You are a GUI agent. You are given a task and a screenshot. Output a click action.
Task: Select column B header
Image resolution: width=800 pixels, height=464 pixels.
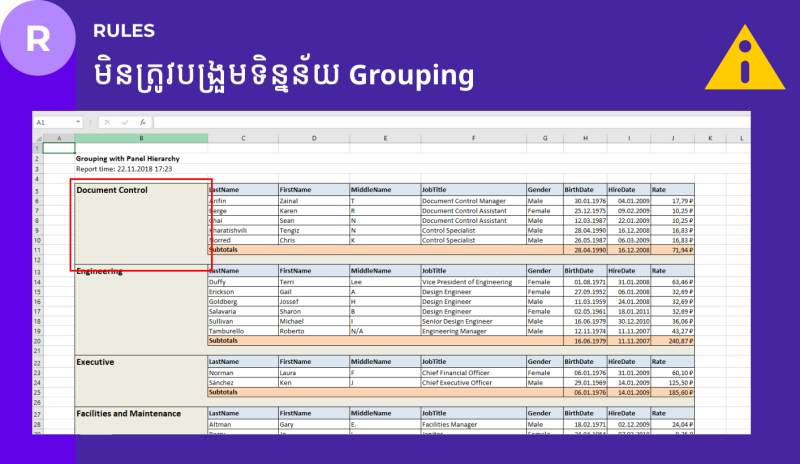(141, 137)
